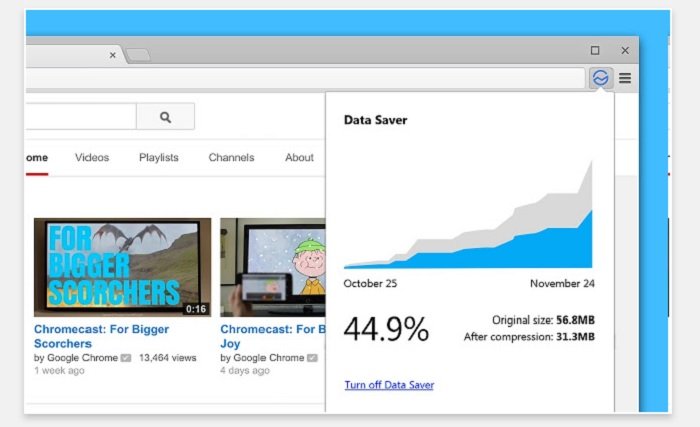Click the YouTube search input field
This screenshot has height=427, width=700.
click(x=81, y=117)
